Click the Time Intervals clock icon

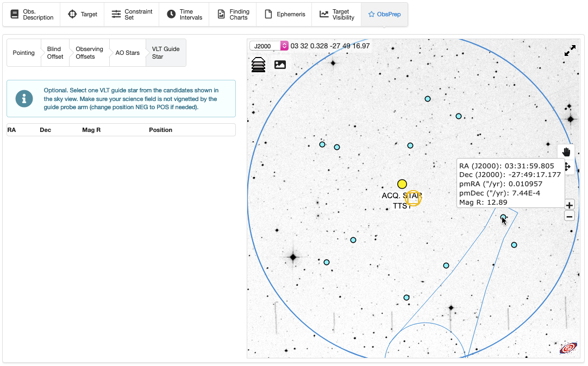point(171,14)
